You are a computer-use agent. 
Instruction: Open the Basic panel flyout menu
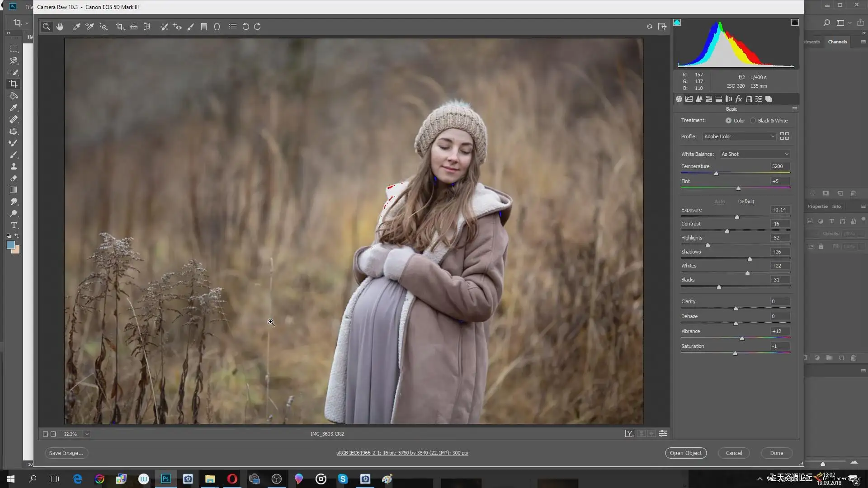tap(794, 109)
